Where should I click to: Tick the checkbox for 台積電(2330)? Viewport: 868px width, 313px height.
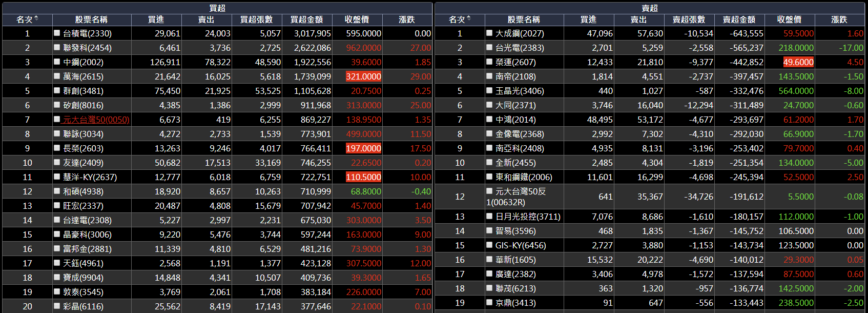pyautogui.click(x=57, y=33)
